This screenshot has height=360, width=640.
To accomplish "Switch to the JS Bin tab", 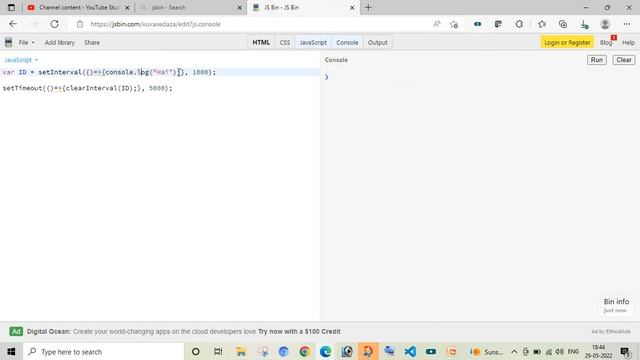I will click(x=303, y=7).
